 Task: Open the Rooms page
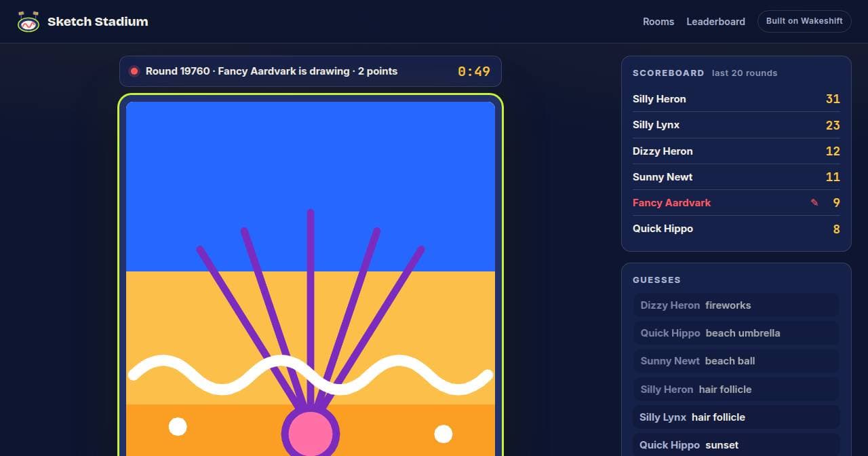[x=658, y=22]
